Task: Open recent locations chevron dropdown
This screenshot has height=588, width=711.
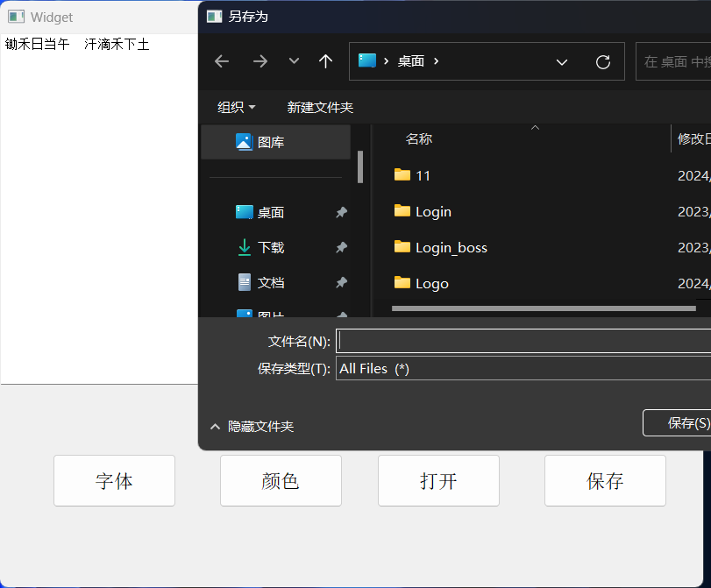Action: click(x=295, y=61)
